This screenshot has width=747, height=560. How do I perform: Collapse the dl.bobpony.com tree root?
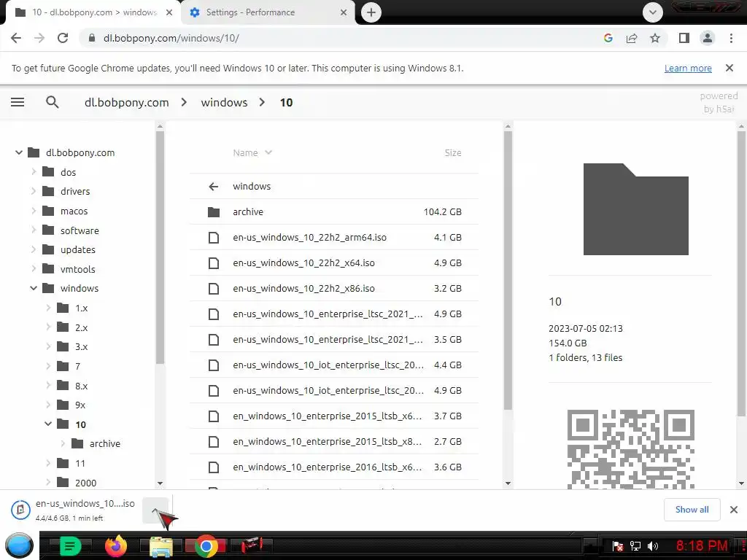point(18,152)
